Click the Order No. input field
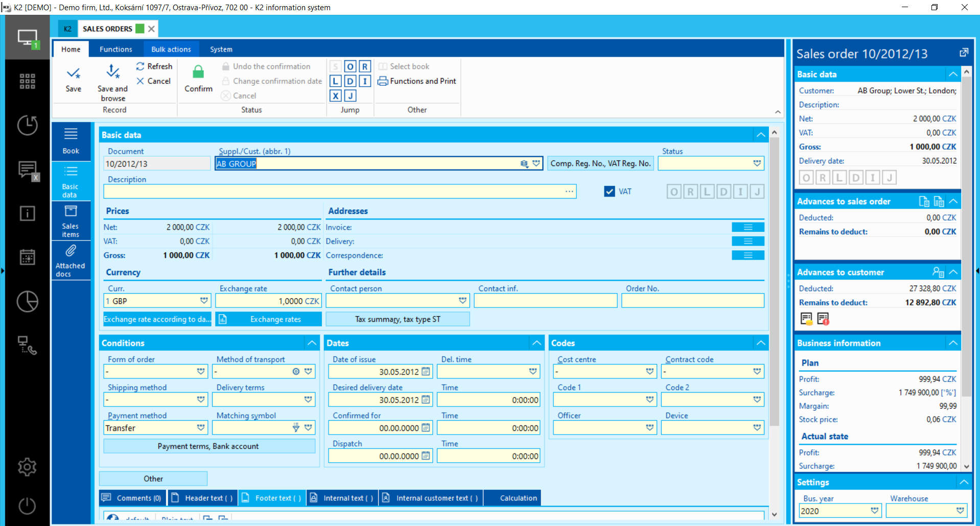This screenshot has width=980, height=526. pos(693,301)
